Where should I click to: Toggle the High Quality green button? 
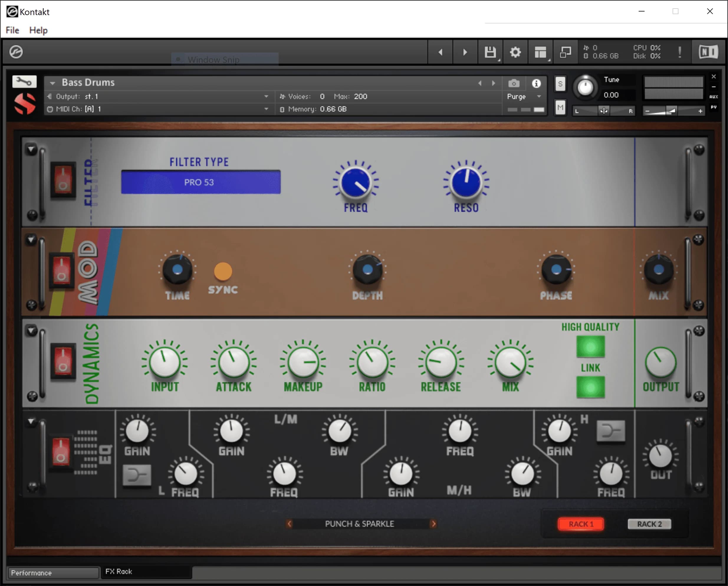(x=590, y=347)
